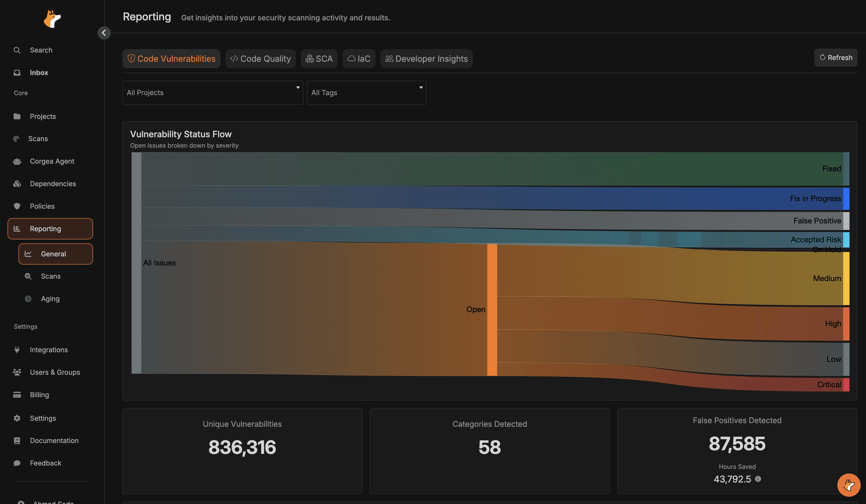Switch to the Code Quality tab
Viewport: 866px width, 504px height.
point(260,59)
